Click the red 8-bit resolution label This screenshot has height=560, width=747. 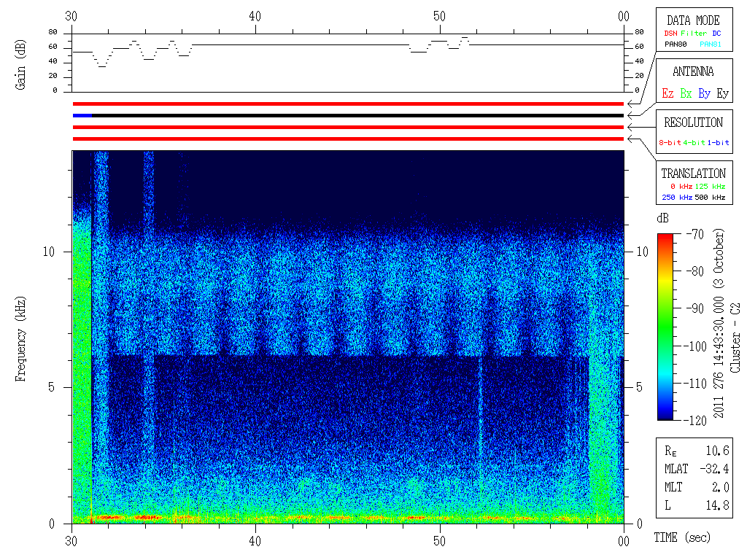tap(670, 142)
